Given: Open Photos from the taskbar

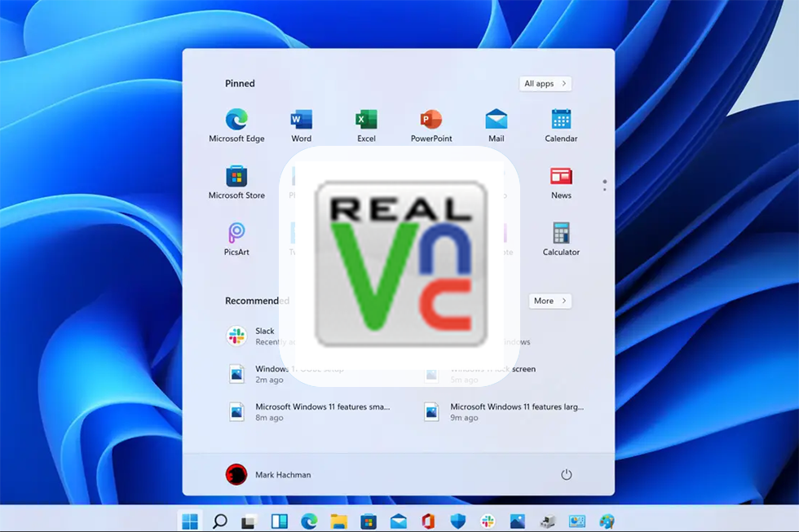Looking at the screenshot, I should click(x=517, y=521).
